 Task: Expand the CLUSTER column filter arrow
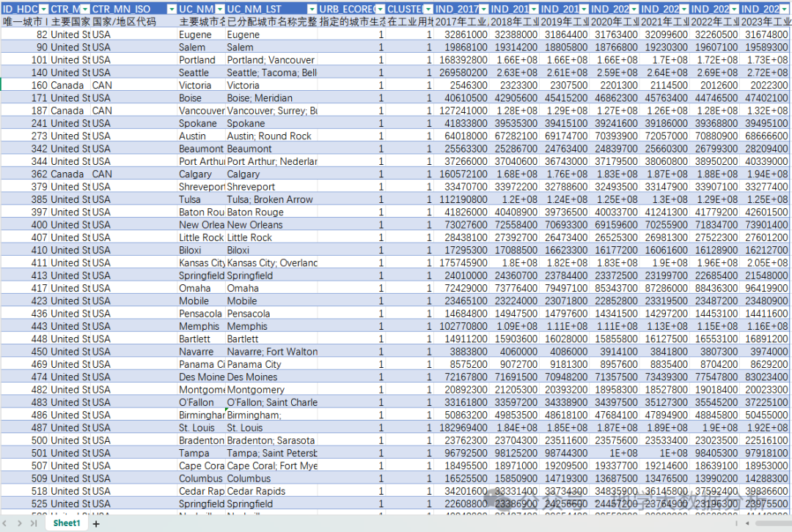(428, 9)
